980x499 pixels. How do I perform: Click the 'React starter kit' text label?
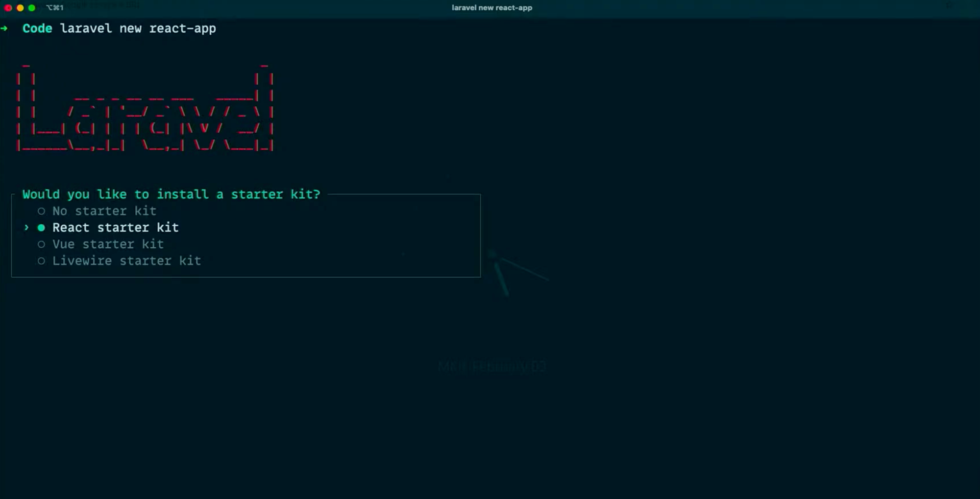(116, 228)
